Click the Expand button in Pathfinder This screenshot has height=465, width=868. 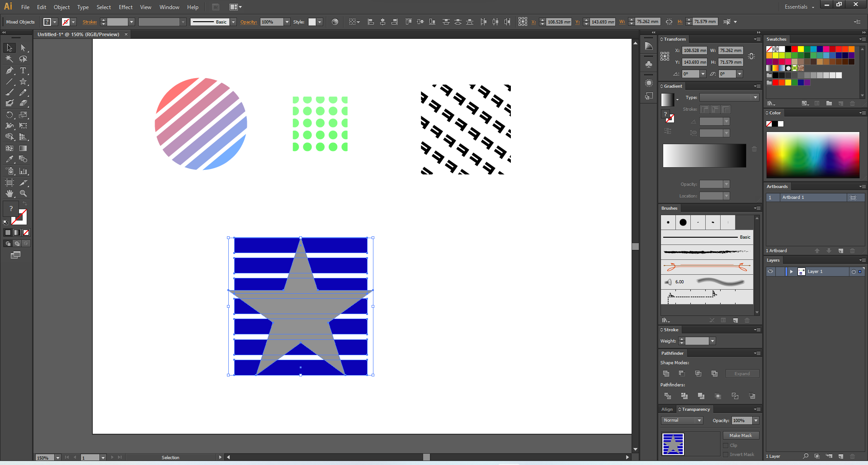point(742,374)
